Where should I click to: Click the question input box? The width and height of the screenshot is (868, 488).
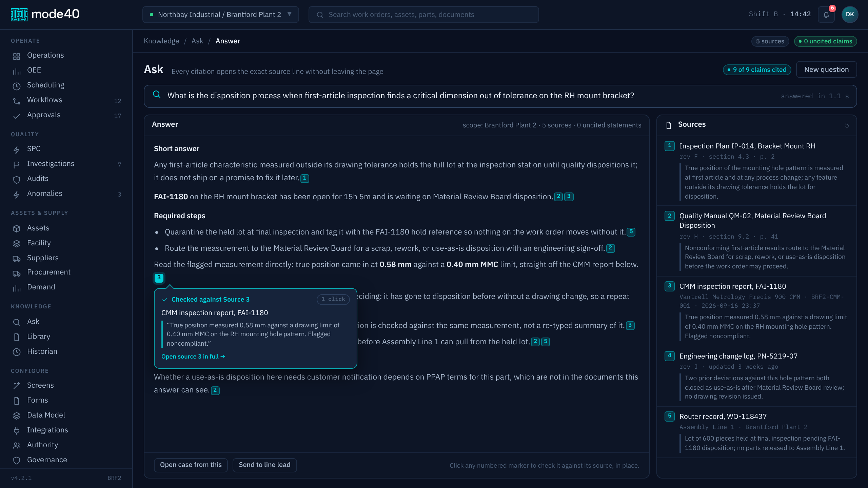coord(500,96)
